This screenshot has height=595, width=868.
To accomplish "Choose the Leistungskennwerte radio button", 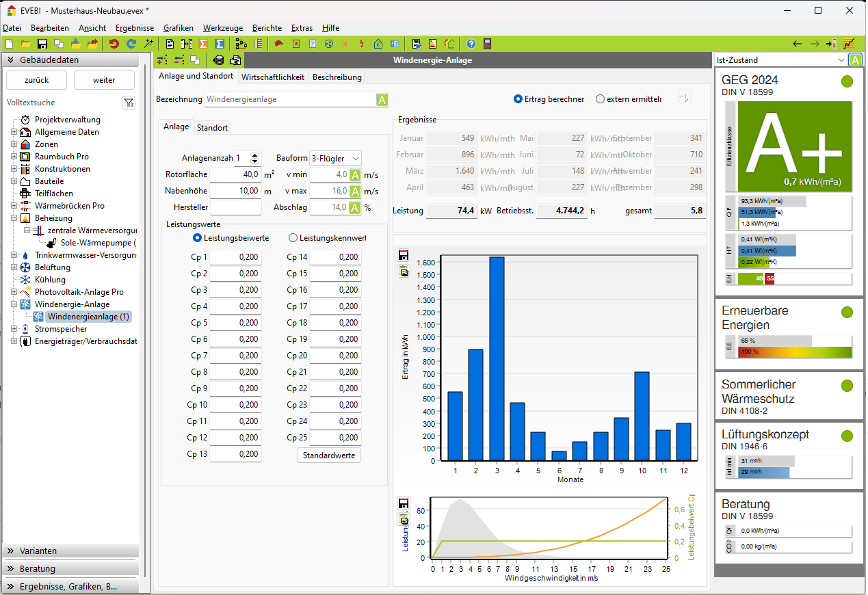I will [293, 238].
